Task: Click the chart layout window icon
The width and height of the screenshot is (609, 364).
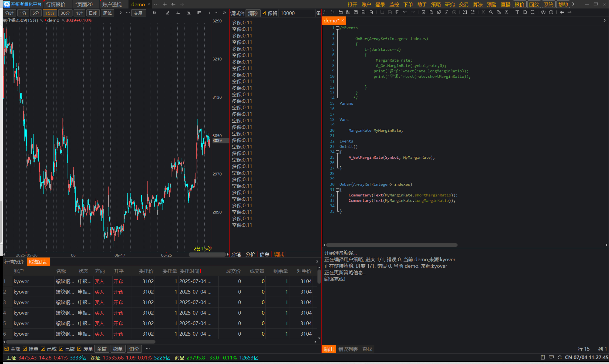Action: pyautogui.click(x=199, y=13)
